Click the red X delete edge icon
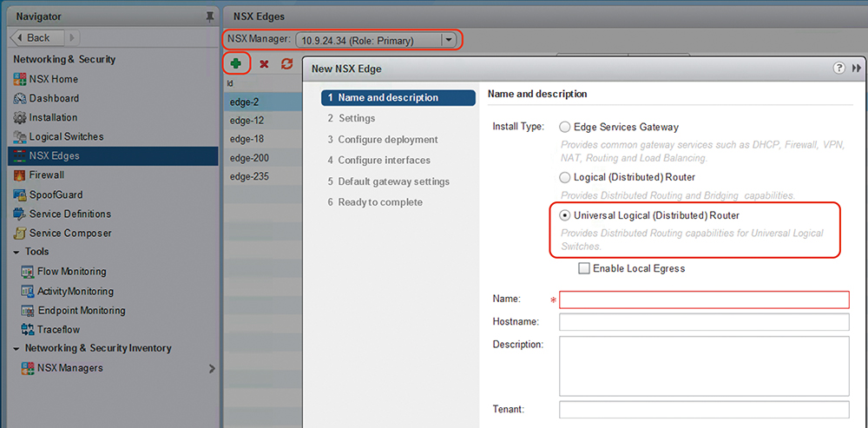868x428 pixels. [264, 64]
